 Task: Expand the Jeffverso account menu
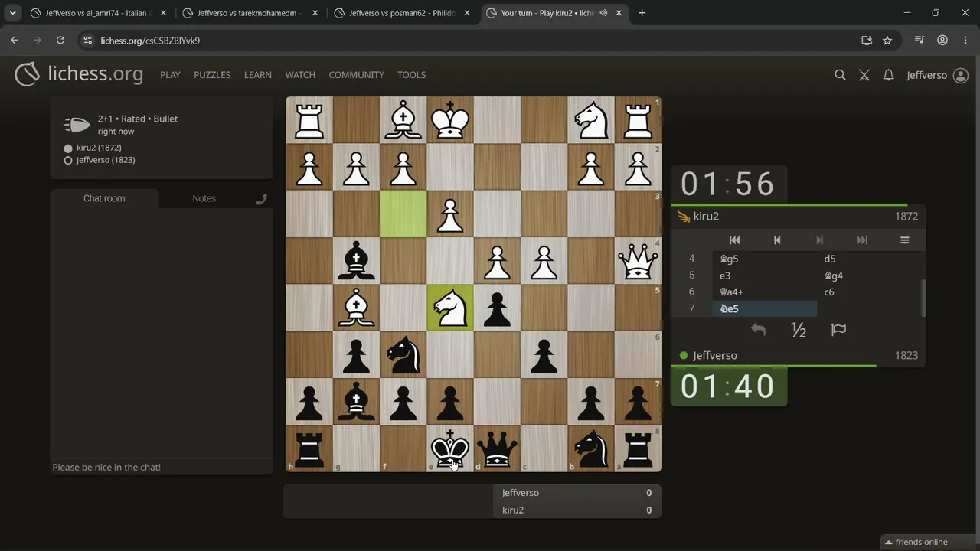coord(937,75)
